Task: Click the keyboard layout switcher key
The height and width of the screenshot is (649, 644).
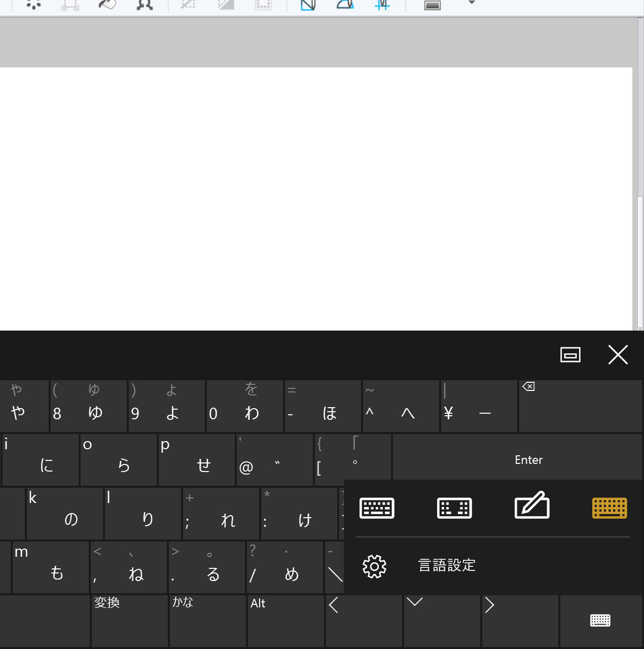Action: (x=600, y=621)
